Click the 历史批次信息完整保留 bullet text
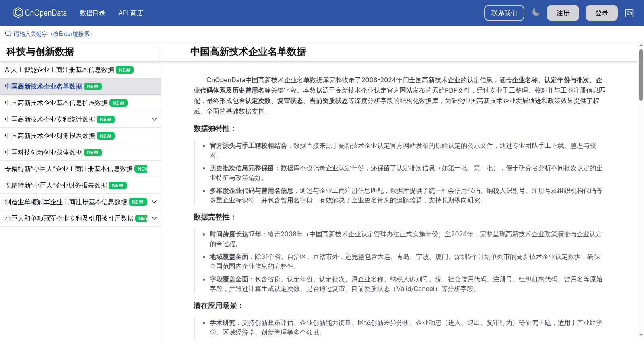This screenshot has width=644, height=345. point(242,168)
